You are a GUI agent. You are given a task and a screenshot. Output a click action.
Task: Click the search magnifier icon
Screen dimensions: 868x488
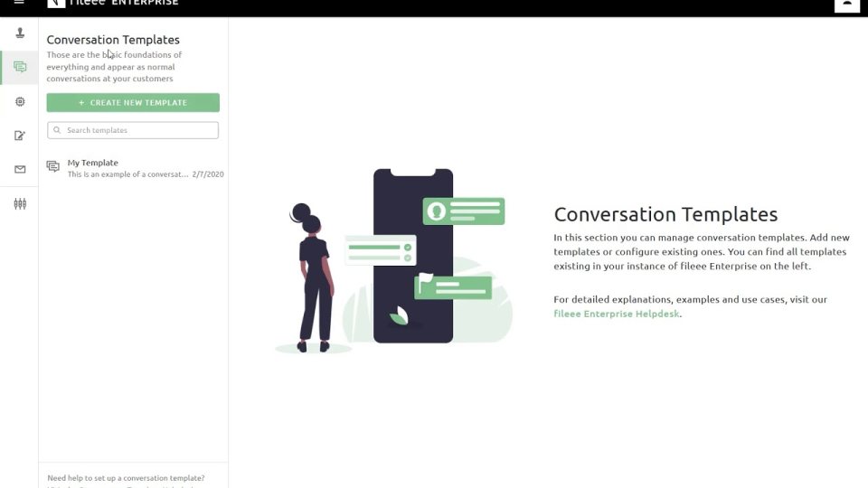(57, 130)
